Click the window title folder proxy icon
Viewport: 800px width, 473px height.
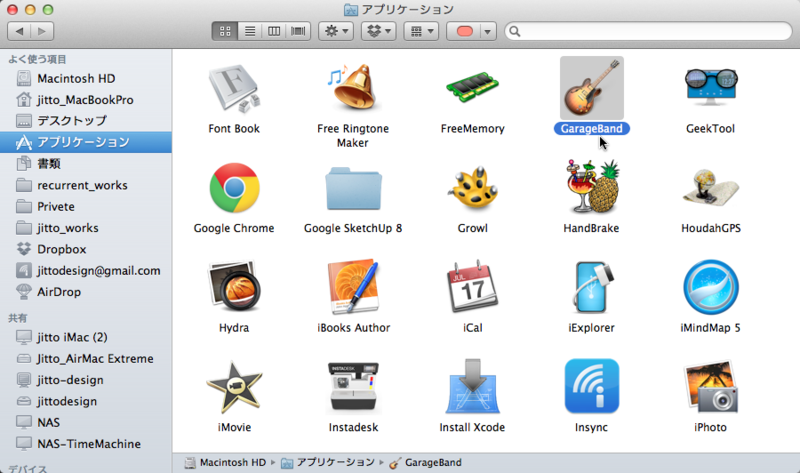[x=351, y=10]
